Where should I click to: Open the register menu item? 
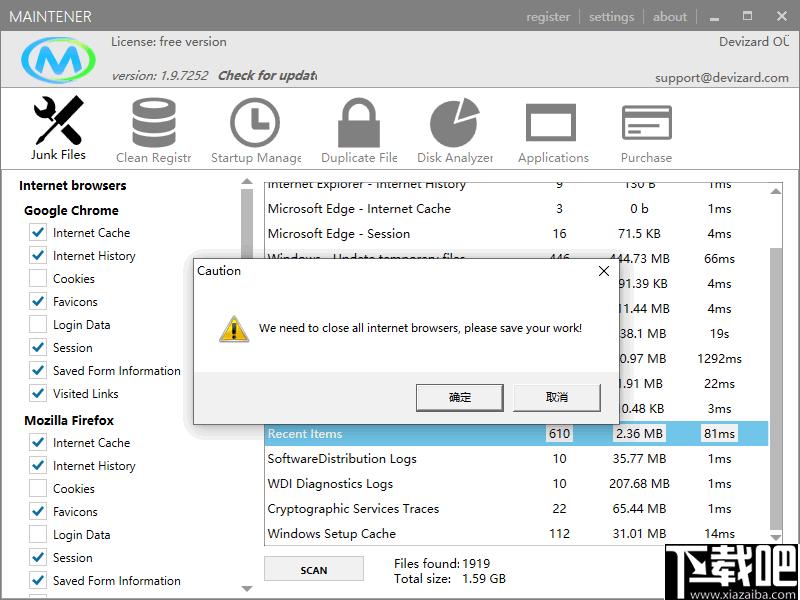coord(548,17)
